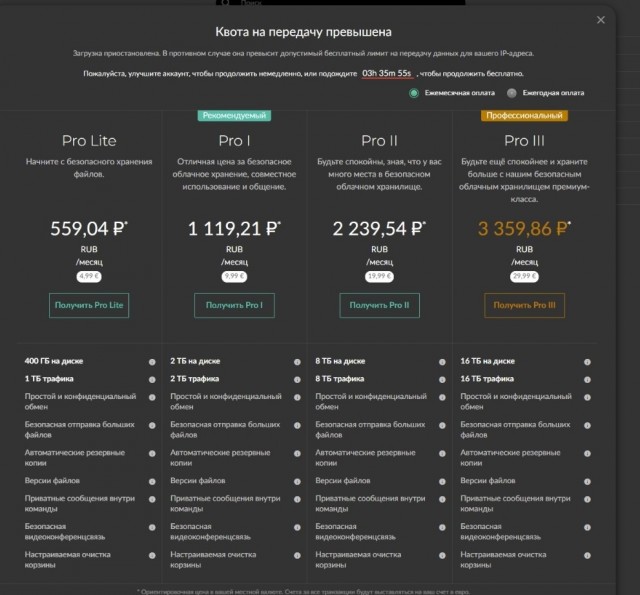
Task: Open info icon for Pro II 8 ТБ на диске
Action: point(442,362)
